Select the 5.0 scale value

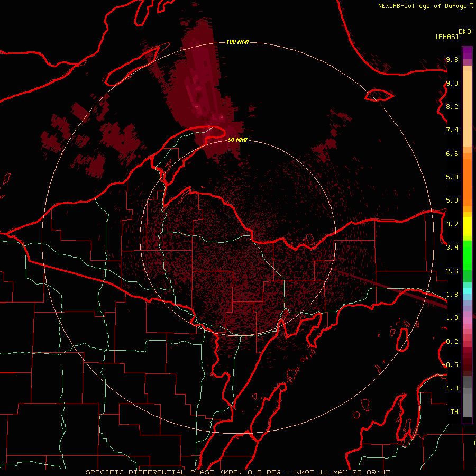(x=452, y=200)
